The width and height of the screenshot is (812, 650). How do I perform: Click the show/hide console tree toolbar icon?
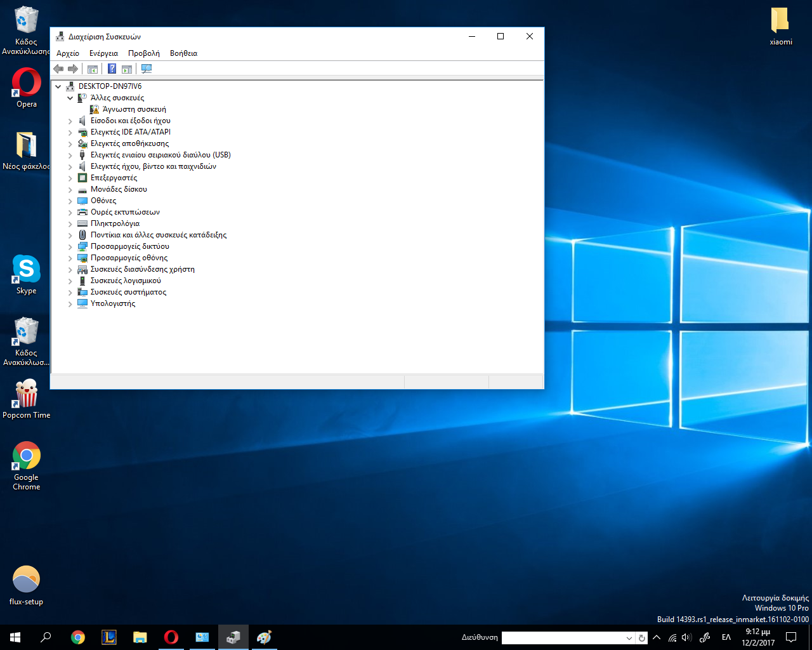(93, 69)
